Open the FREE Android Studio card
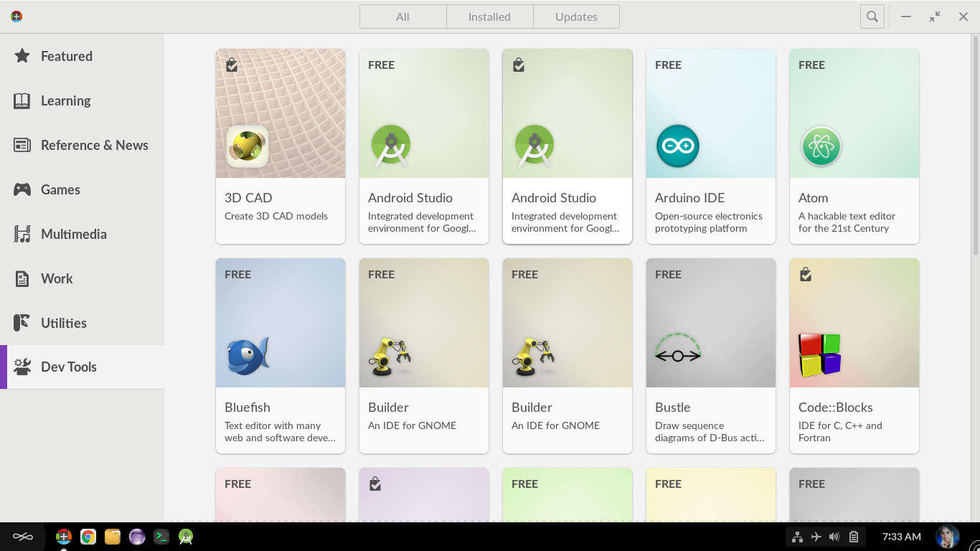 [x=424, y=146]
